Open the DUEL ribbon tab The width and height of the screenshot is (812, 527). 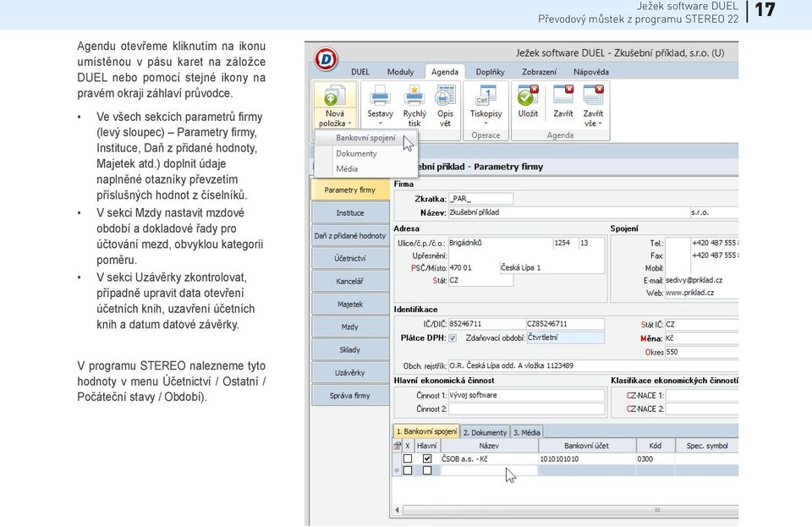coord(360,72)
